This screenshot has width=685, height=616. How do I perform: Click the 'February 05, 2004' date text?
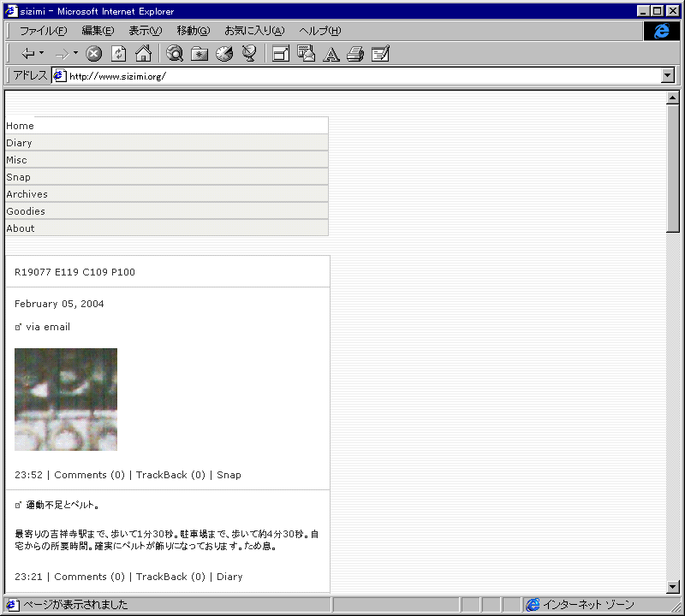(59, 304)
